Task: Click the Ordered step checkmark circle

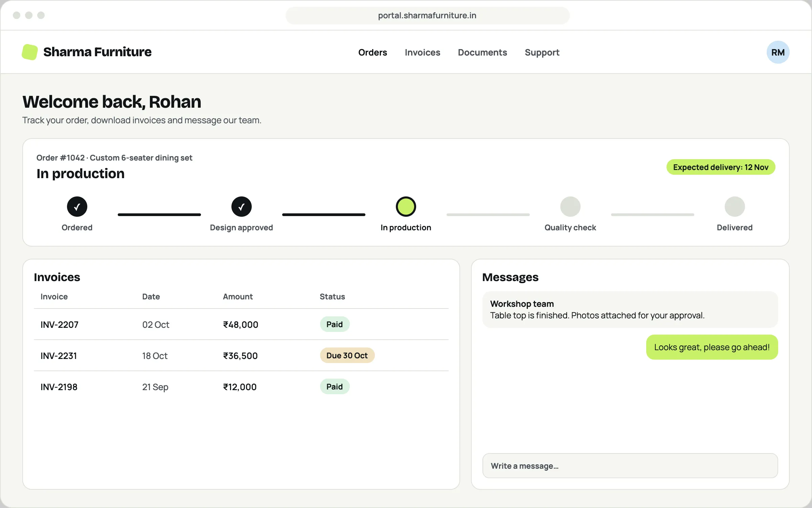Action: [x=77, y=207]
